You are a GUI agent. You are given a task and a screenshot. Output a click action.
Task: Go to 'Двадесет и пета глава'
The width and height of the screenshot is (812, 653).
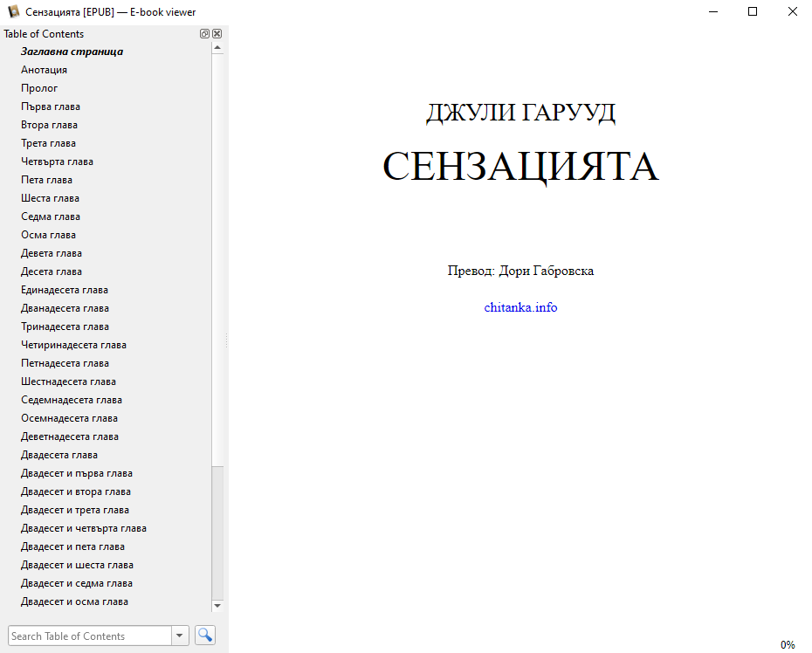pyautogui.click(x=73, y=546)
